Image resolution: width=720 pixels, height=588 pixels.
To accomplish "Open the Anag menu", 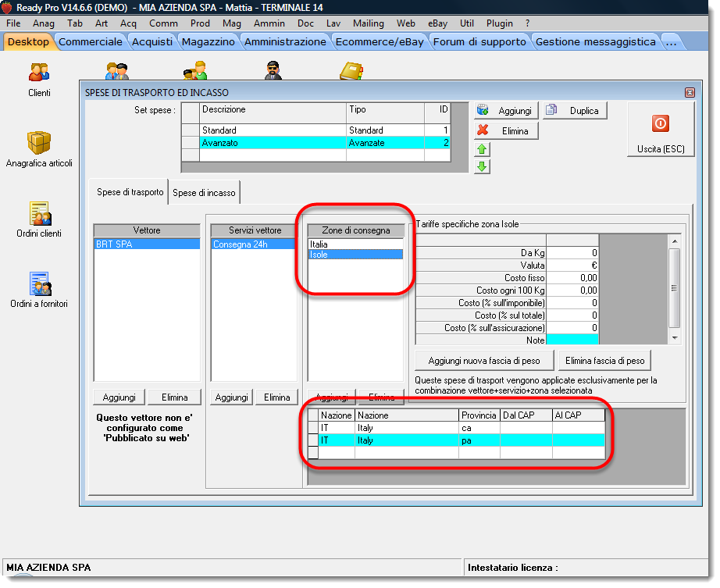I will pos(44,23).
